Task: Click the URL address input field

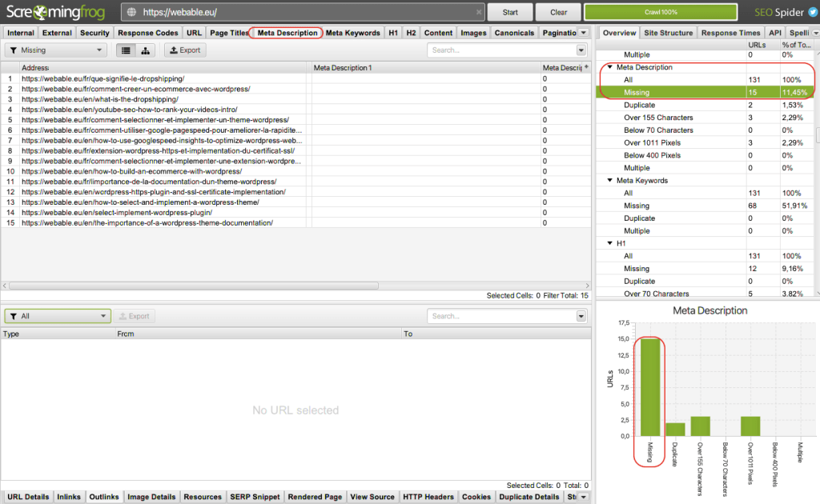Action: click(303, 12)
